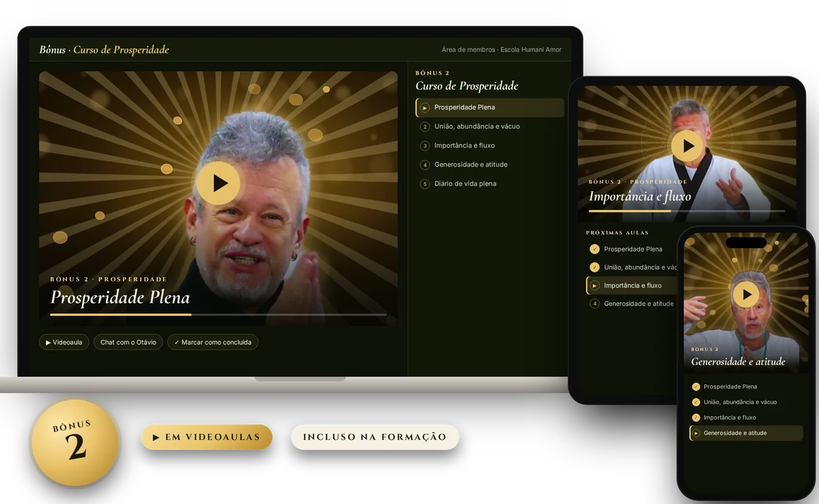Seek the progress bar under the tablet's Importância e fluxo title
The image size is (819, 504).
point(687,211)
